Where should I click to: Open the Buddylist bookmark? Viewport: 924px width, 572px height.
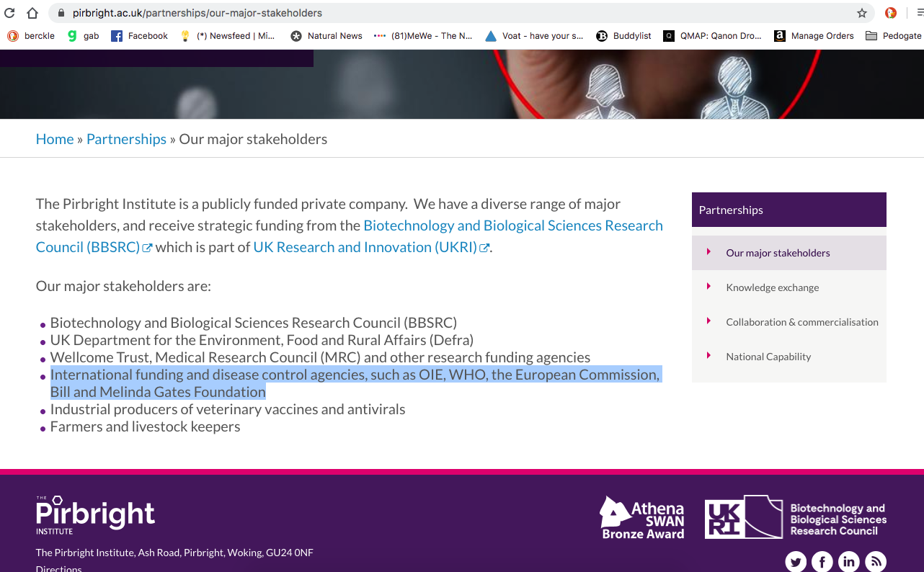coord(623,36)
